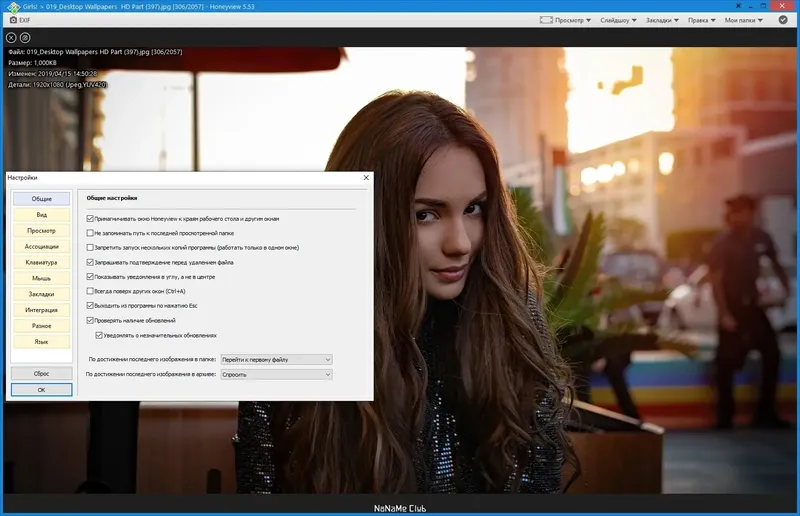This screenshot has height=516, width=800.
Task: Open the Закладки dropdown in the top toolbar
Action: (662, 20)
